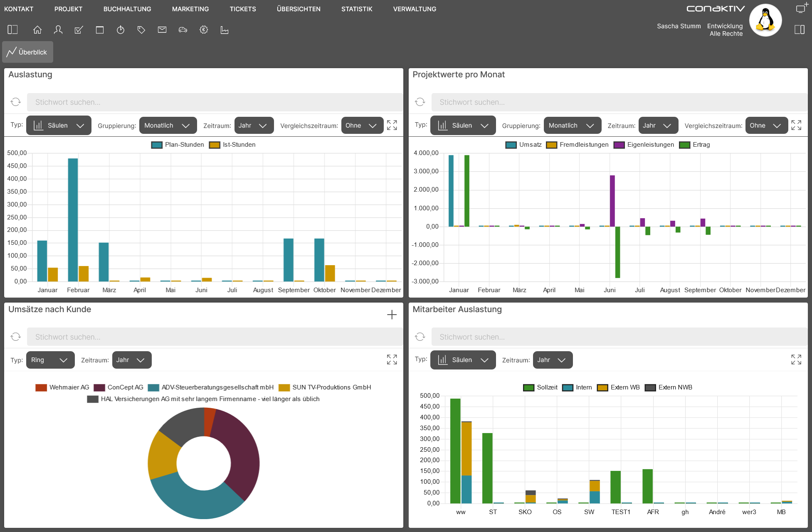812x532 pixels.
Task: Toggle Ertrag series in legend
Action: click(x=694, y=145)
